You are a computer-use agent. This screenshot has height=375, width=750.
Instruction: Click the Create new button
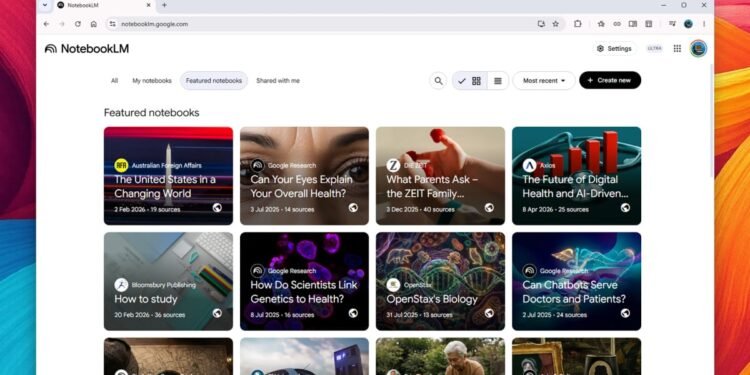click(x=610, y=80)
